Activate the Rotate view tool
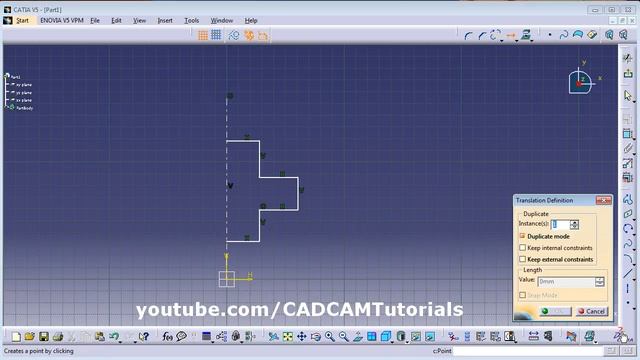Viewport: 640px width, 360px height. [316, 337]
